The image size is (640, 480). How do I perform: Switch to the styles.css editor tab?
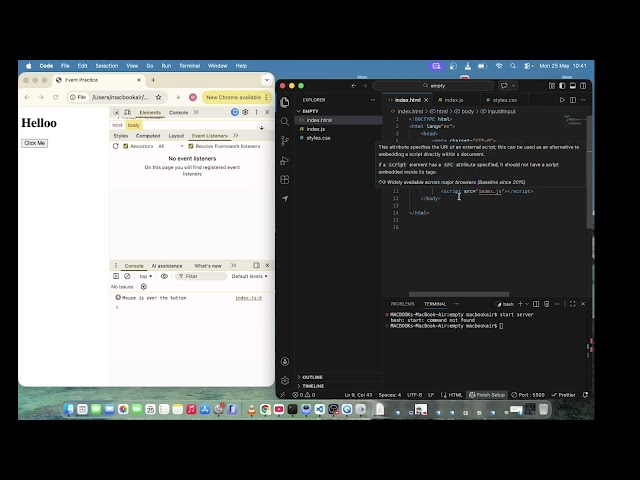504,100
